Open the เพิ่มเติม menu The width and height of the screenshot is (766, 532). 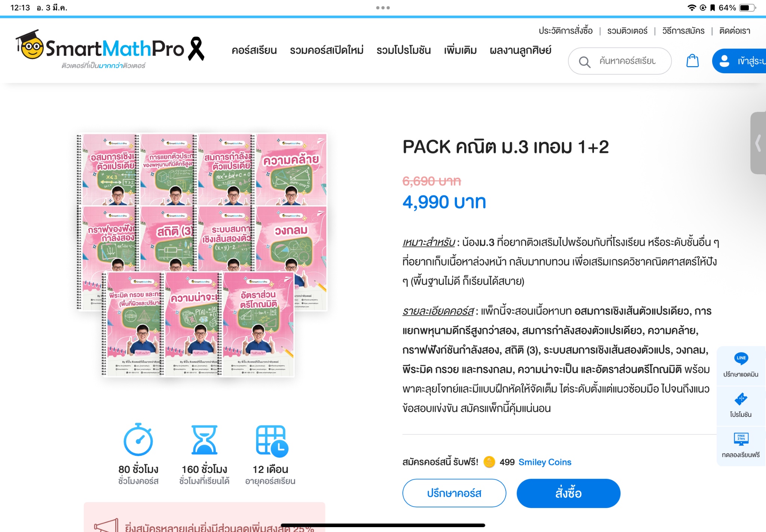point(460,50)
